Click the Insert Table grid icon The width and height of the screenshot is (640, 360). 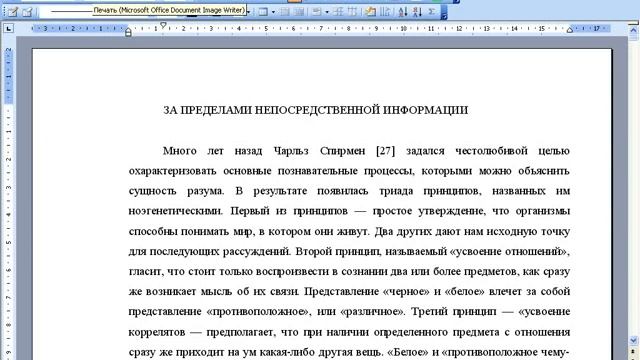263,12
